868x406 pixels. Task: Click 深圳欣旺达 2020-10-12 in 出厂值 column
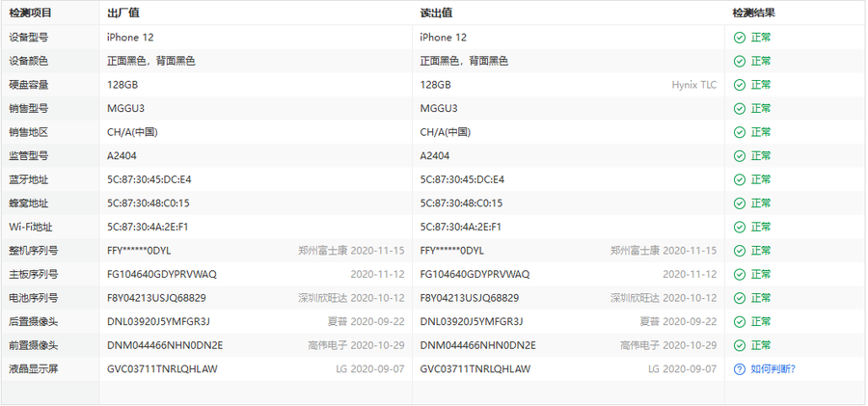(351, 299)
